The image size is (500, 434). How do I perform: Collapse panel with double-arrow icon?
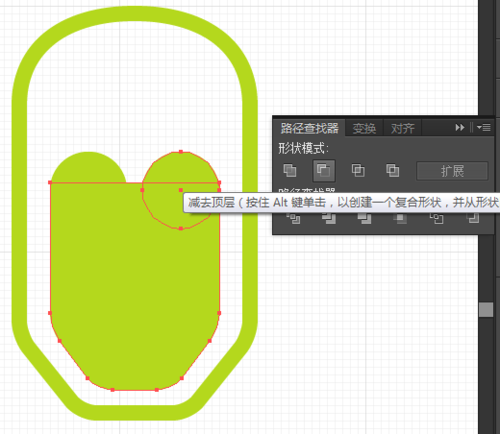[460, 127]
